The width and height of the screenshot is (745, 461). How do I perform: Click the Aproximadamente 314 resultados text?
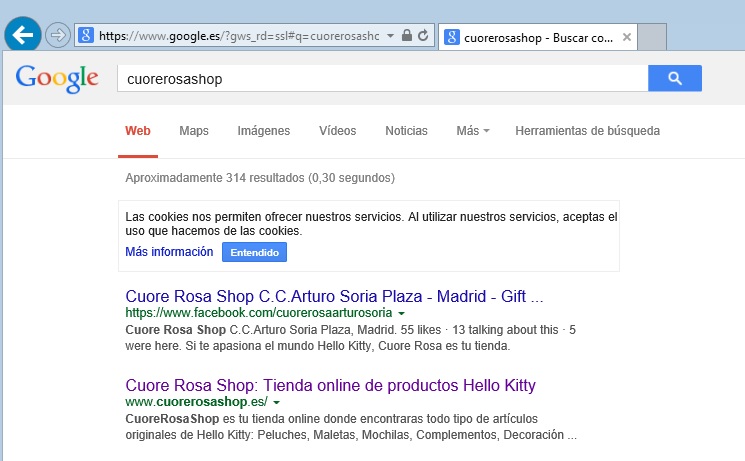coord(260,178)
